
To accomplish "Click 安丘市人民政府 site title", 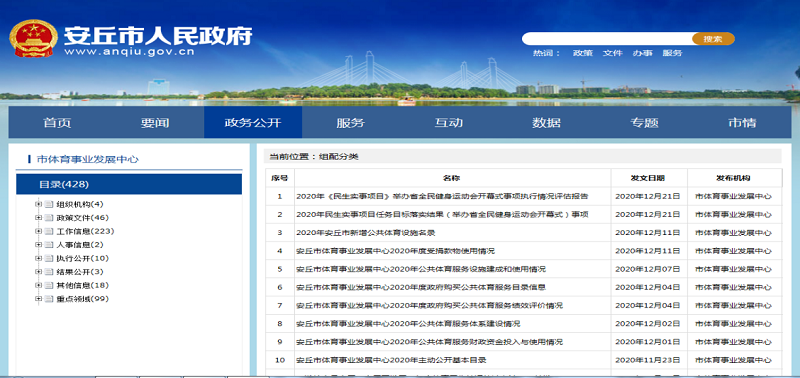I will point(158,35).
